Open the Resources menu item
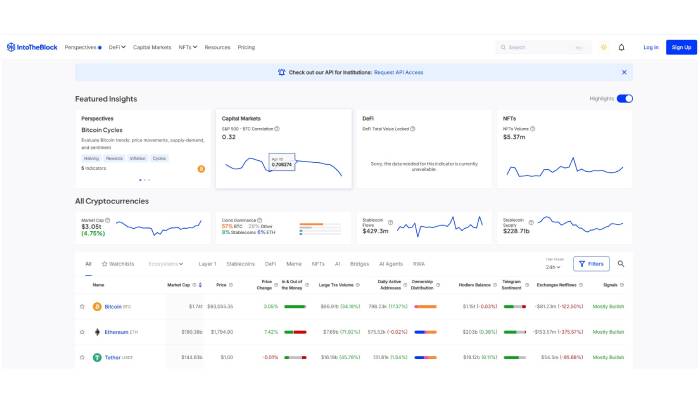Screen dimensions: 700x400 point(217,47)
